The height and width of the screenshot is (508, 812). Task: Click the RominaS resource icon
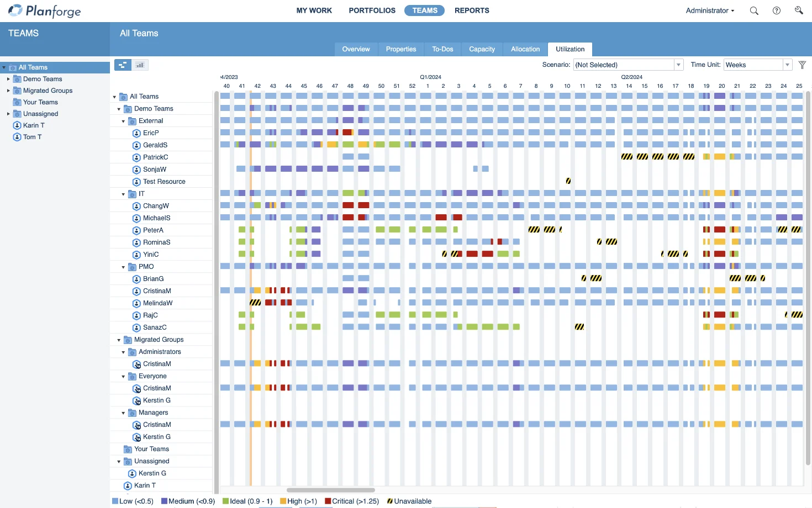(x=136, y=242)
